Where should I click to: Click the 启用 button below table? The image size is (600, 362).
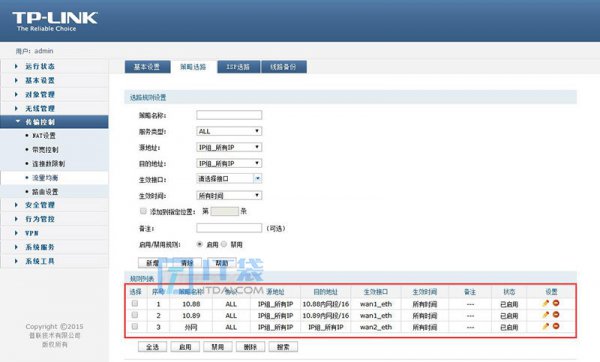(185, 347)
